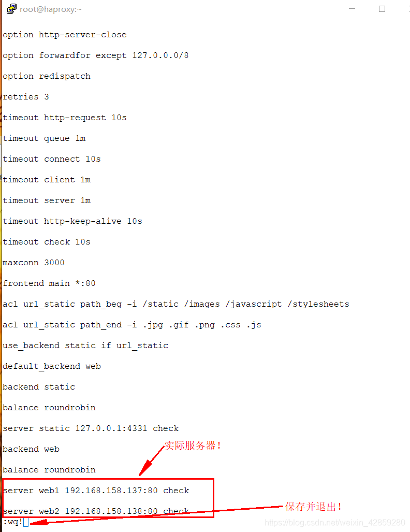Viewport: 410px width, 532px height.
Task: Click the :wq! command line cursor
Action: [x=26, y=522]
